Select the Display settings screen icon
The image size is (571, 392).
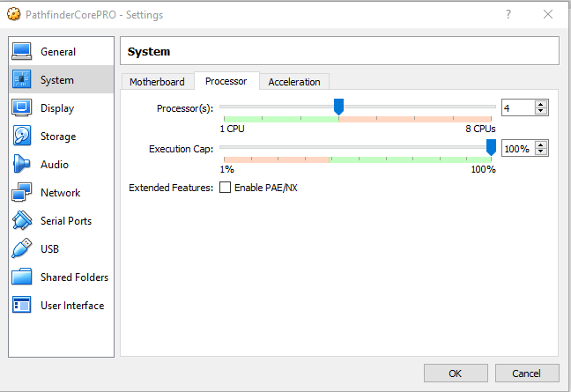point(21,107)
